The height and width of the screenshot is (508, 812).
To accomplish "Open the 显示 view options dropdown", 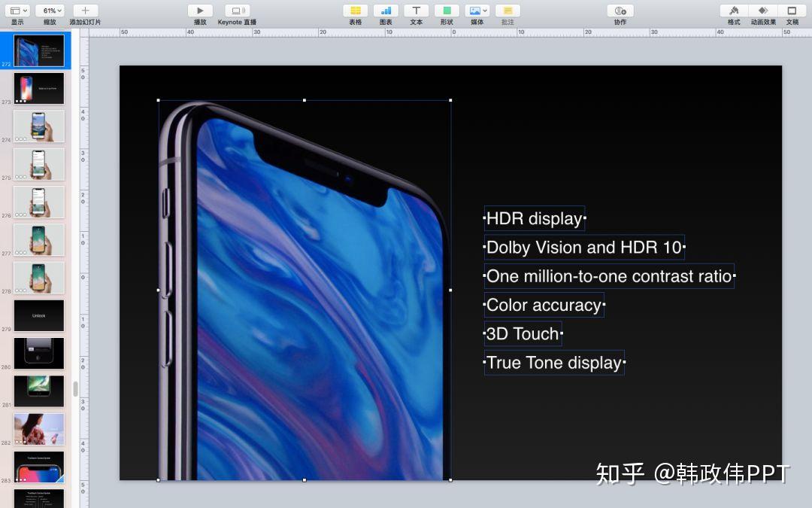I will (16, 11).
